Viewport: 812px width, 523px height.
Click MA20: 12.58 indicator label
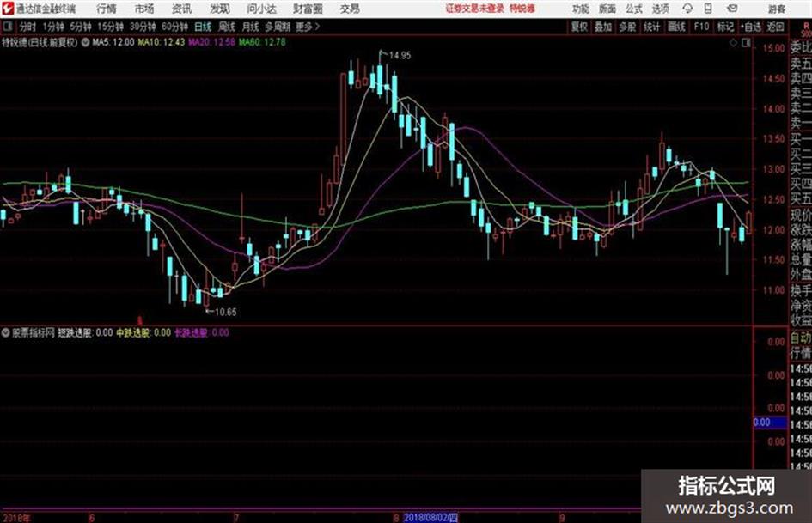[211, 42]
